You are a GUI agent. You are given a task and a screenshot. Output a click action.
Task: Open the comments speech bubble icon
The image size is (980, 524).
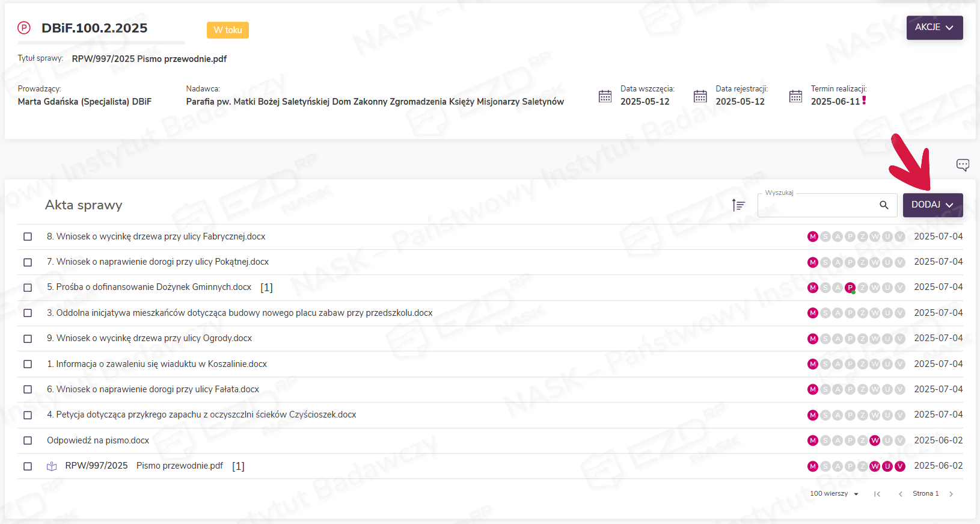tap(962, 165)
